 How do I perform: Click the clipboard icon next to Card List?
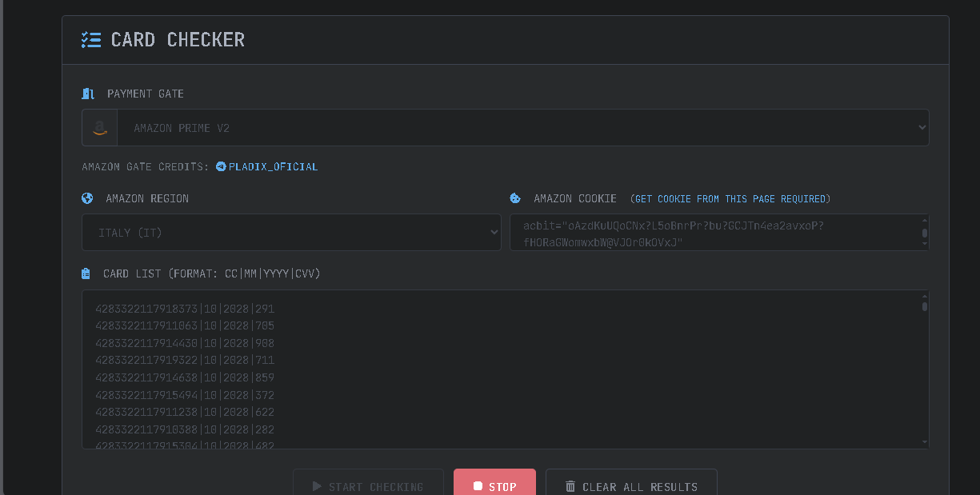click(x=86, y=273)
